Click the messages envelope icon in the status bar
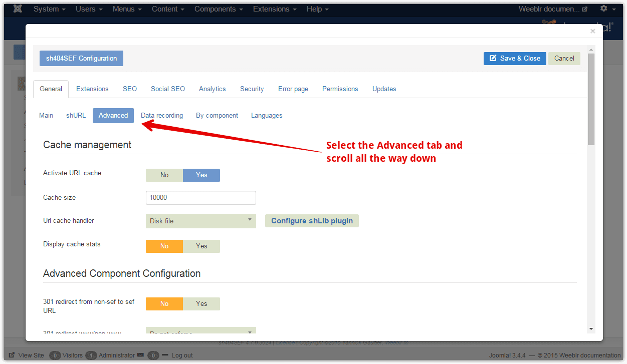 click(140, 355)
